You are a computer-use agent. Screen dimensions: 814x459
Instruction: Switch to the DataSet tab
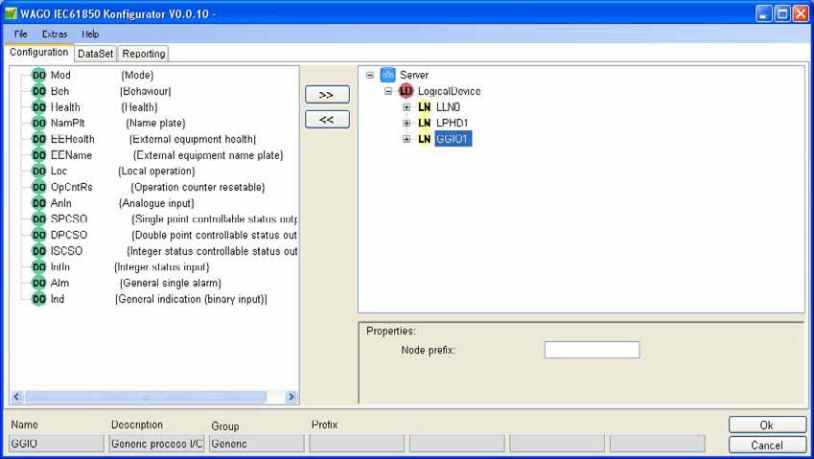click(96, 53)
